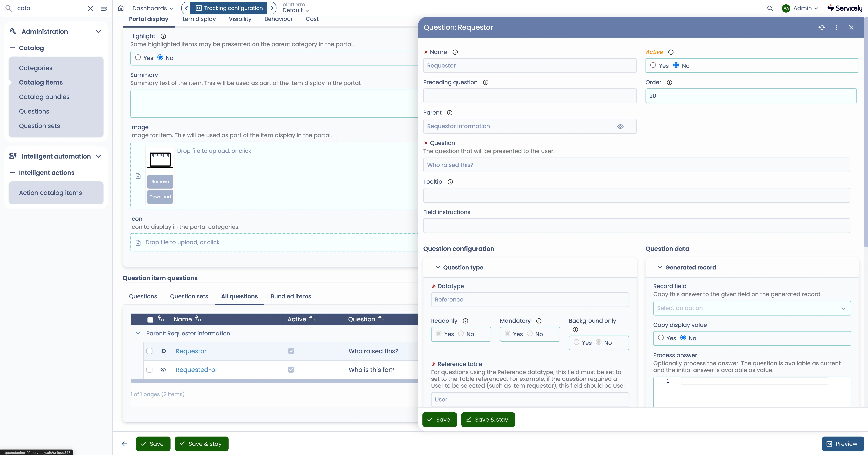Show info for Preceding question field
This screenshot has height=455, width=868.
click(x=486, y=82)
